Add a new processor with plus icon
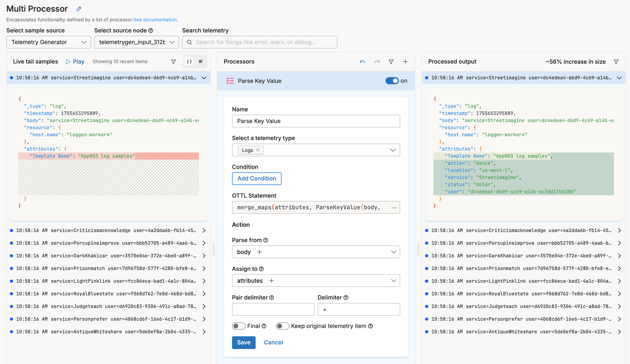The width and height of the screenshot is (630, 364). point(405,62)
